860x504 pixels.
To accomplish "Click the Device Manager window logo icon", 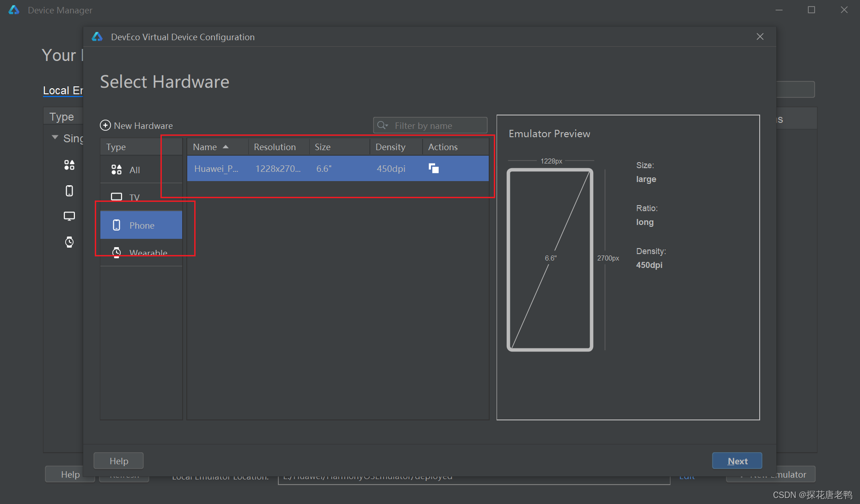I will [14, 10].
